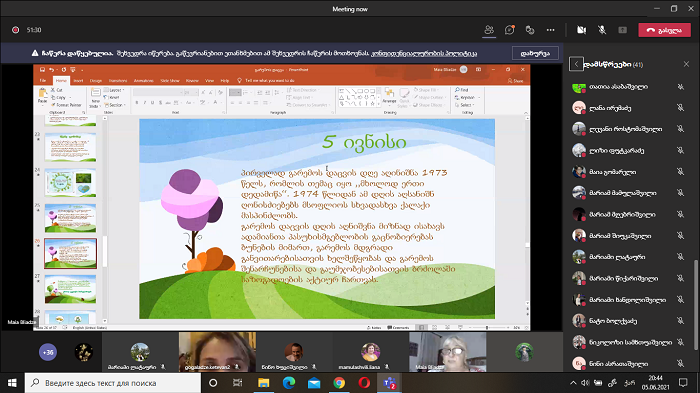Image resolution: width=700 pixels, height=393 pixels.
Task: Open Opera browser from taskbar
Action: coord(364,383)
